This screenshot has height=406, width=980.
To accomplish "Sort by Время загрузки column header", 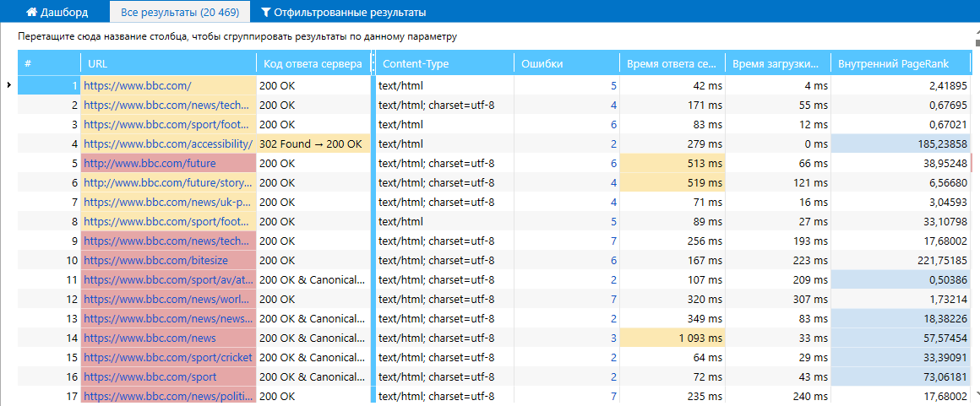I will pos(777,63).
